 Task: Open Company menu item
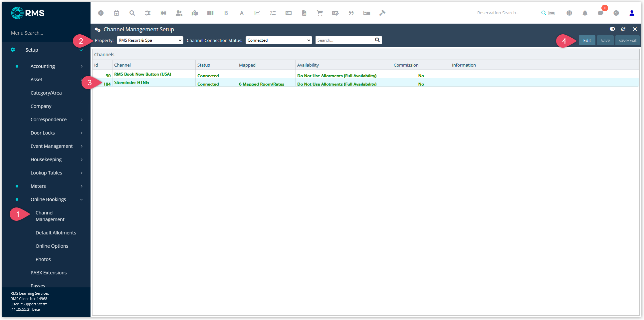coord(41,106)
